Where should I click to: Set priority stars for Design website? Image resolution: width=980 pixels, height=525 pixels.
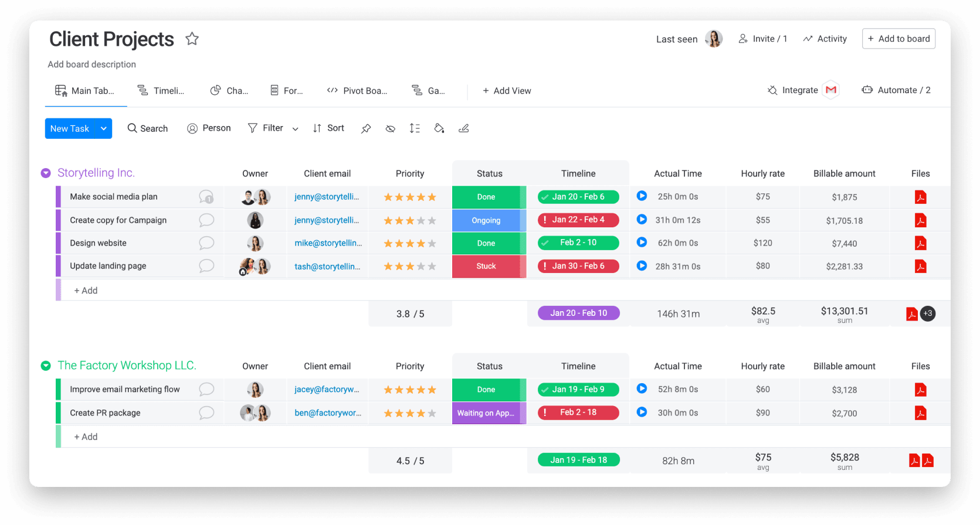pyautogui.click(x=410, y=243)
